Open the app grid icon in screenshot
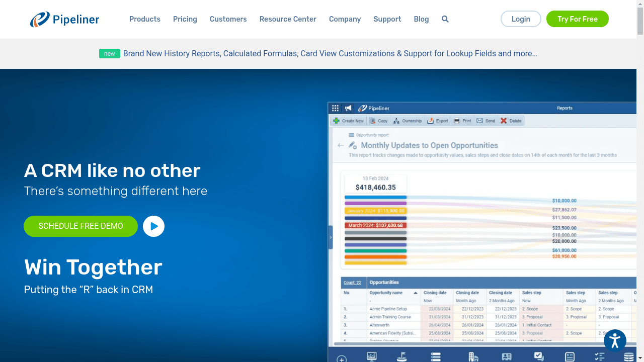 pyautogui.click(x=335, y=108)
